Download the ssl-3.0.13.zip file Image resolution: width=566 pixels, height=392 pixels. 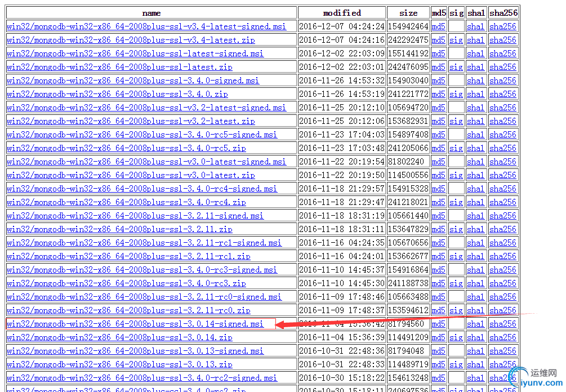(x=120, y=365)
